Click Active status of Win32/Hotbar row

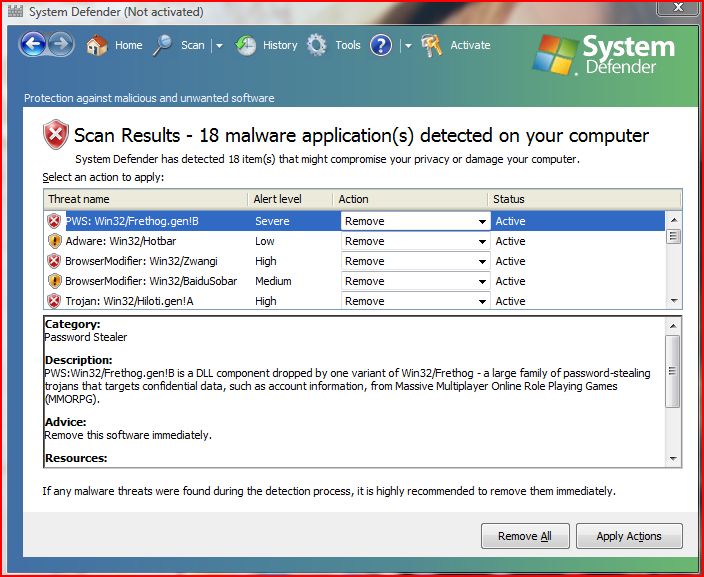[x=510, y=241]
